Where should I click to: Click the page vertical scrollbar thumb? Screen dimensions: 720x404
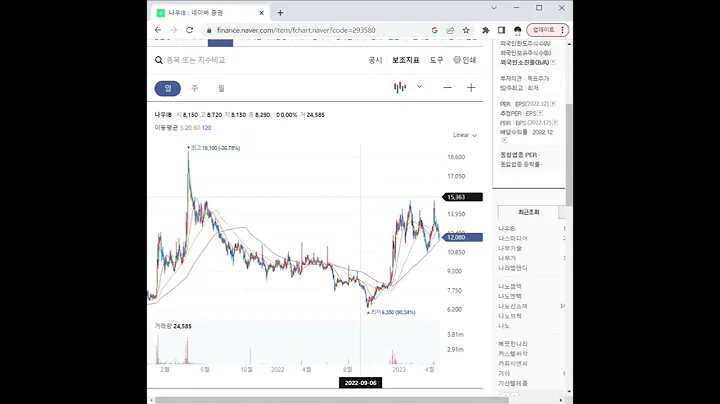click(x=569, y=155)
